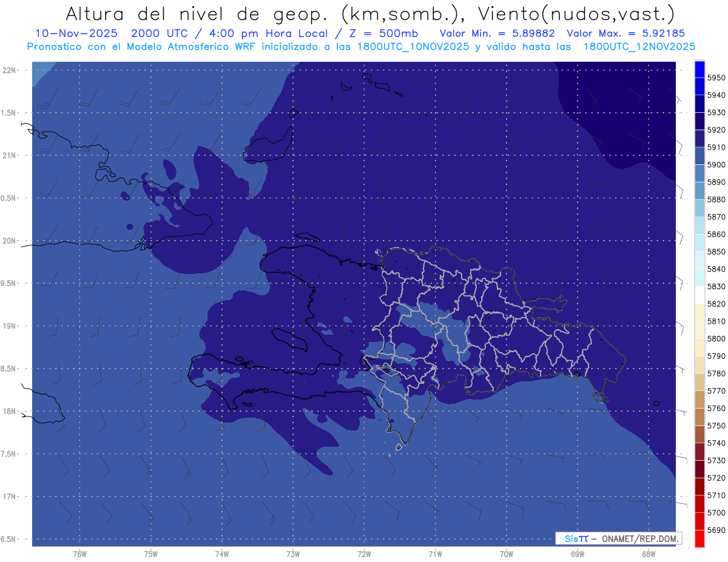The height and width of the screenshot is (562, 728).
Task: Click the 5800 legend value
Action: click(x=716, y=338)
